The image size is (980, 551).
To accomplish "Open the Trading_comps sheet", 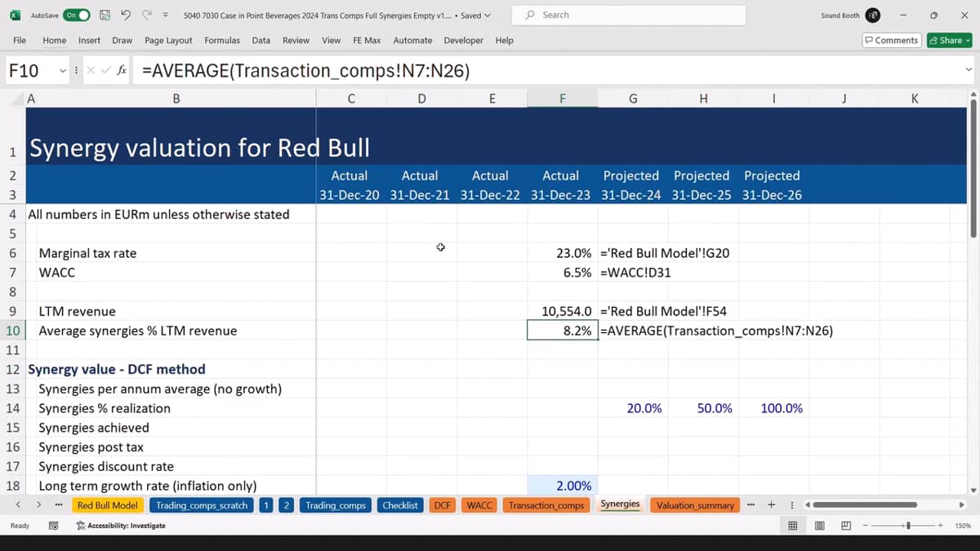I will coord(336,505).
